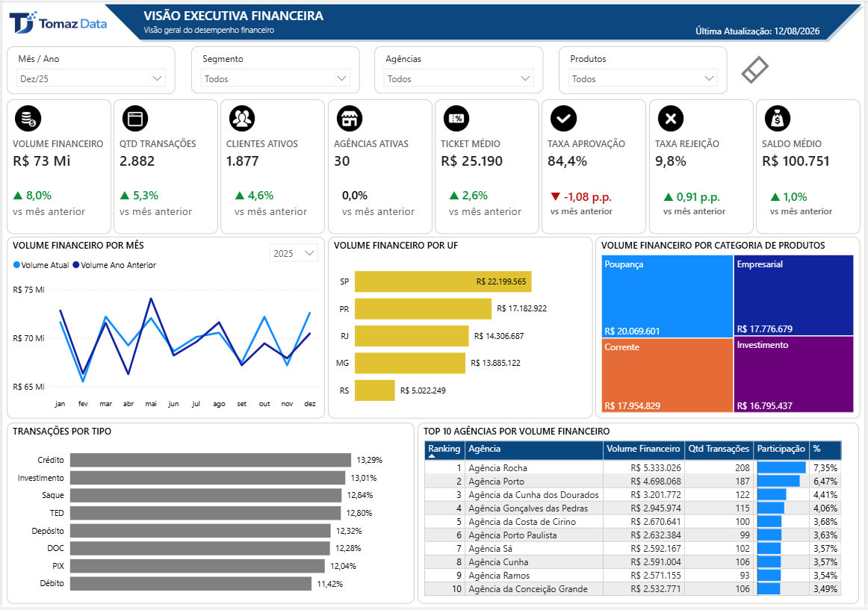868x610 pixels.
Task: Click the Saque transaction bar
Action: pyautogui.click(x=206, y=496)
